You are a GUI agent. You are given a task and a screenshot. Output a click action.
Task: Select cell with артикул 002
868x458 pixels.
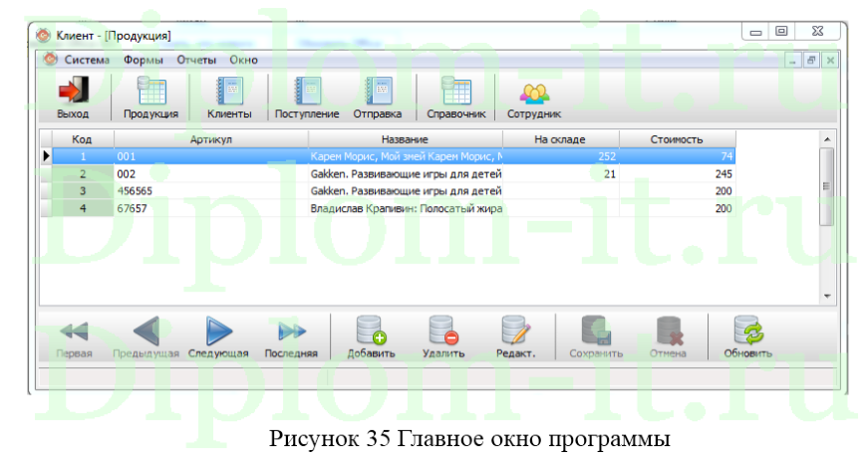coord(211,173)
